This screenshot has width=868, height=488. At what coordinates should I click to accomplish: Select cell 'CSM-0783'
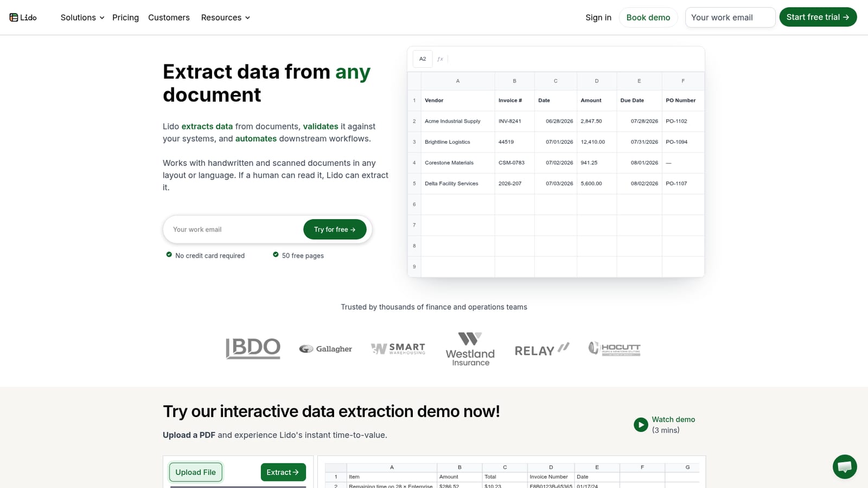tap(515, 163)
